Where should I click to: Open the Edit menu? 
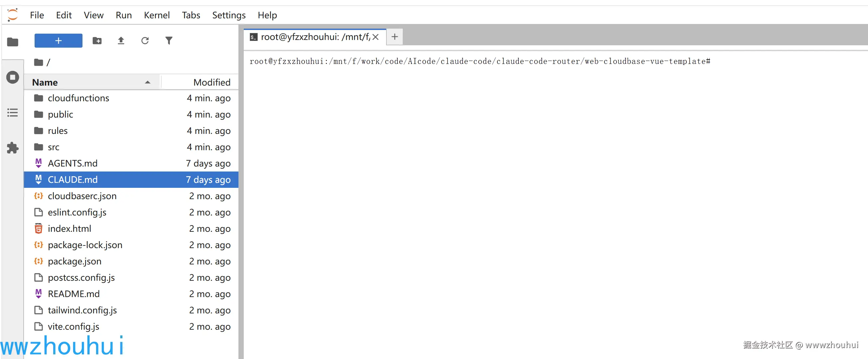click(64, 15)
